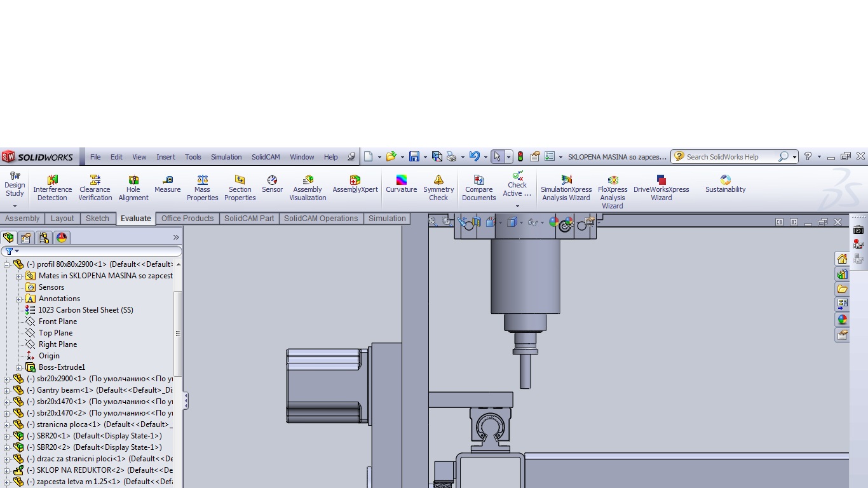Expand the Gantry beam<1> component

[x=7, y=390]
